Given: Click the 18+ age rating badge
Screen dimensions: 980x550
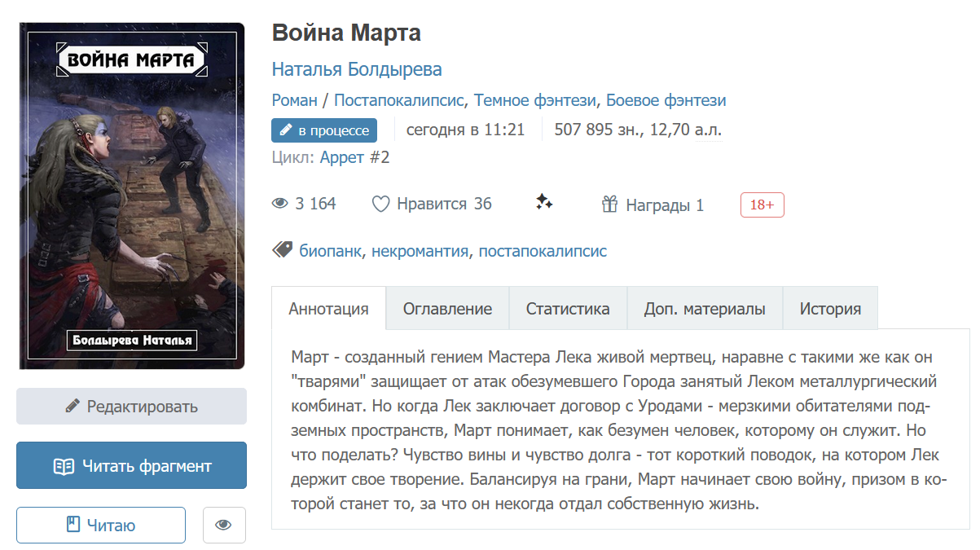Looking at the screenshot, I should [x=762, y=205].
